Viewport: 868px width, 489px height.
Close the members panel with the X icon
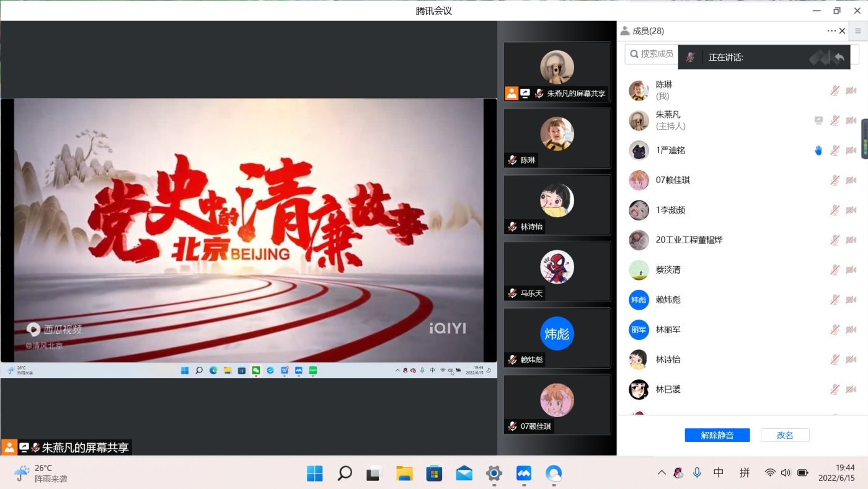(x=842, y=31)
